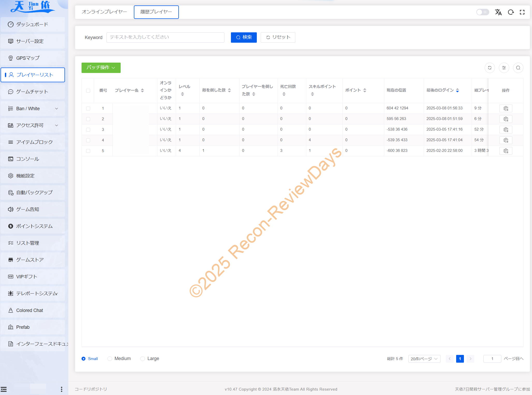Image resolution: width=532 pixels, height=395 pixels.
Task: Select the Medium table size option
Action: (x=110, y=359)
